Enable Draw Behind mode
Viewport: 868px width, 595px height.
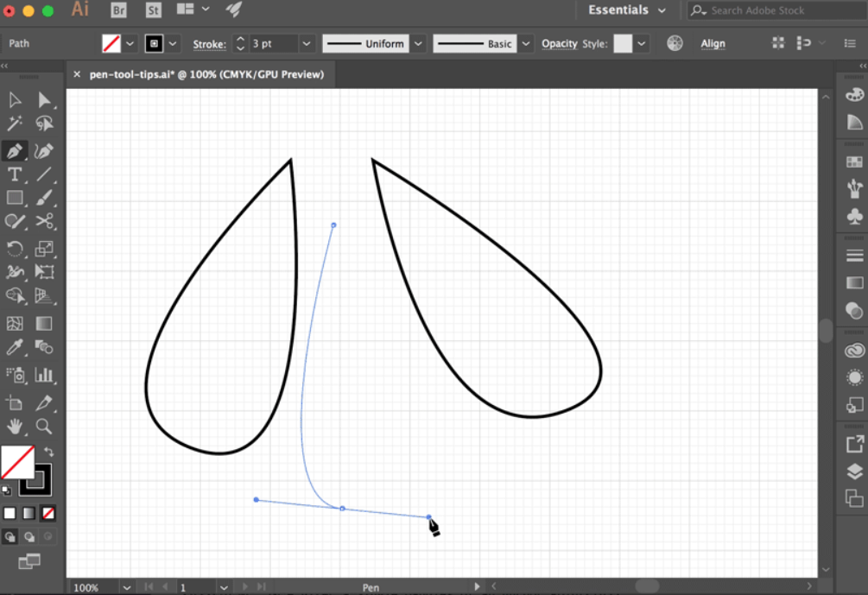point(29,536)
